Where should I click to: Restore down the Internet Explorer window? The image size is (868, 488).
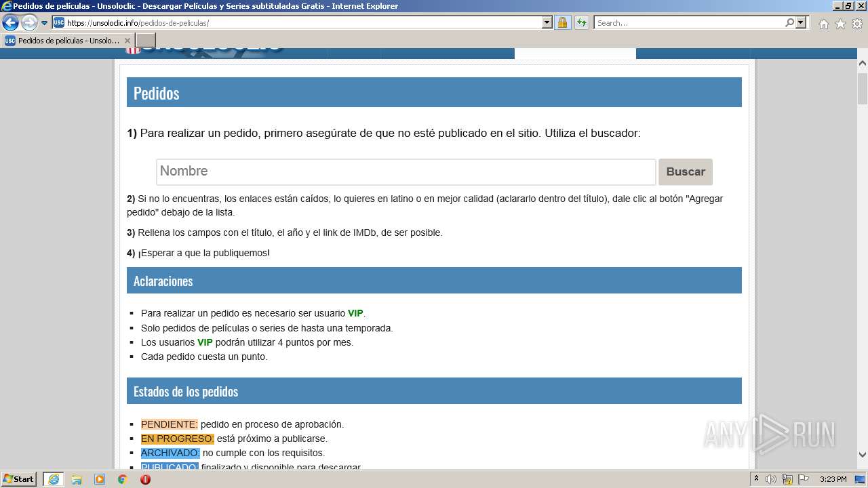pos(848,5)
